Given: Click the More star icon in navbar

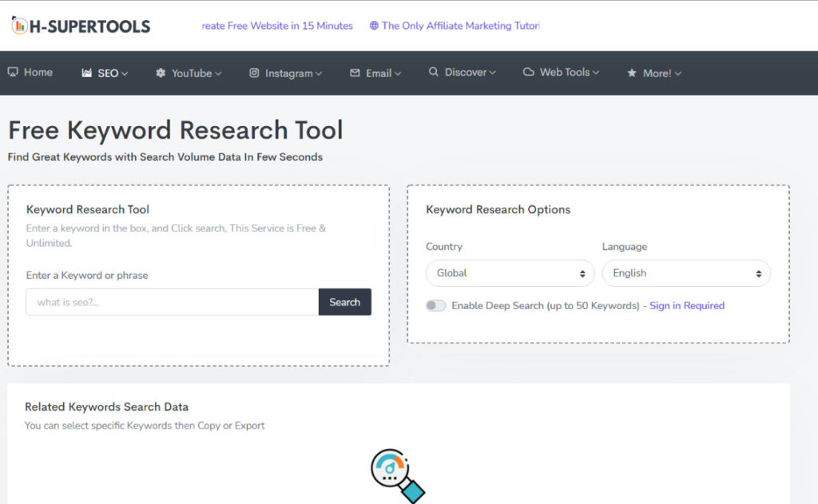Looking at the screenshot, I should click(x=631, y=73).
